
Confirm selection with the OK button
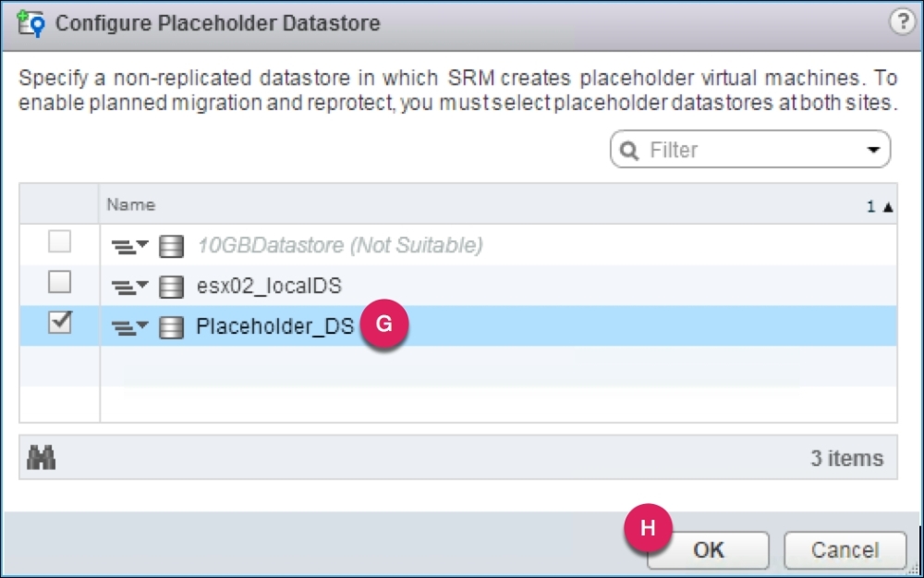click(x=708, y=550)
